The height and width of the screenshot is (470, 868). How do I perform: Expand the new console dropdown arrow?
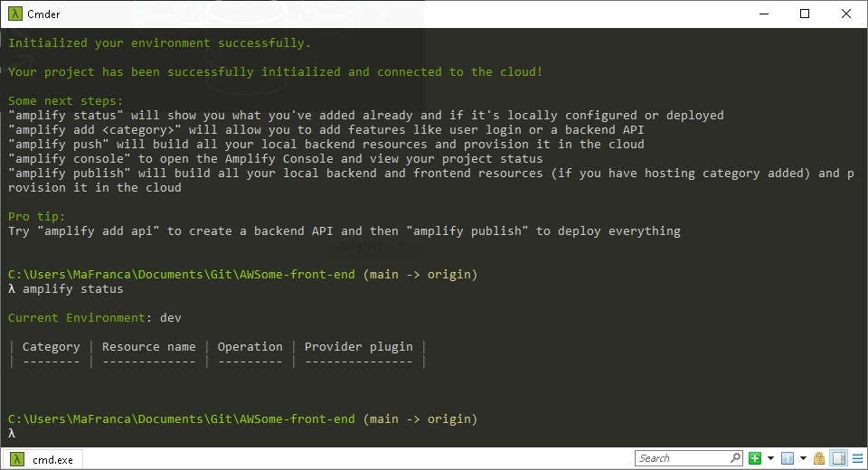click(770, 458)
